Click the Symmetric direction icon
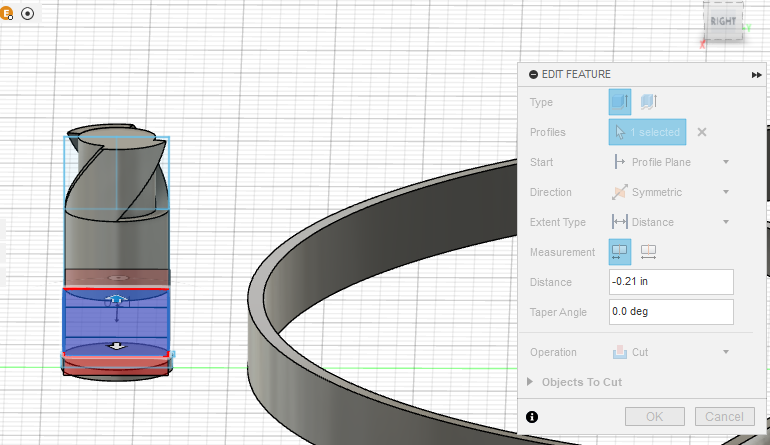 (x=619, y=192)
